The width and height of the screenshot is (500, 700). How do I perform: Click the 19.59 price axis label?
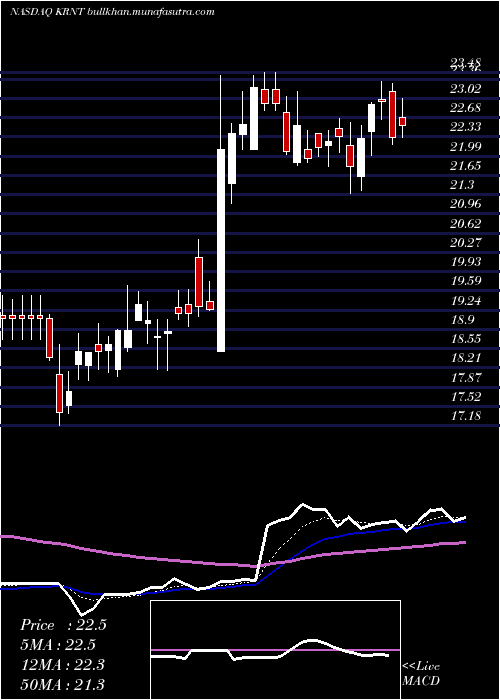click(x=466, y=281)
